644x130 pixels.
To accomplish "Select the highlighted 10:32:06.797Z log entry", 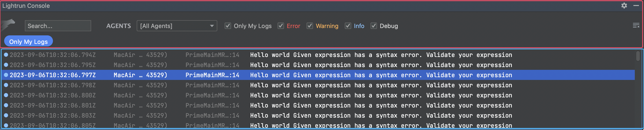I will coord(300,75).
